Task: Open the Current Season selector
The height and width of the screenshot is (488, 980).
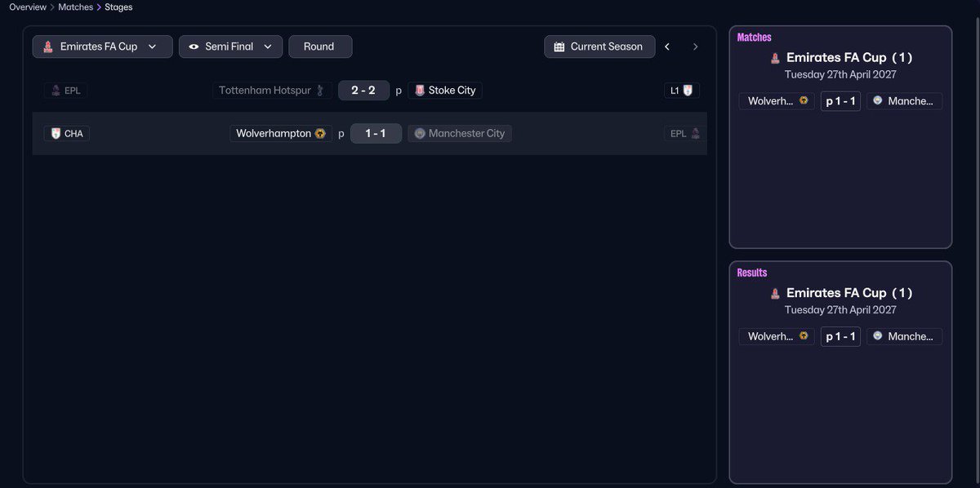Action: pyautogui.click(x=599, y=47)
